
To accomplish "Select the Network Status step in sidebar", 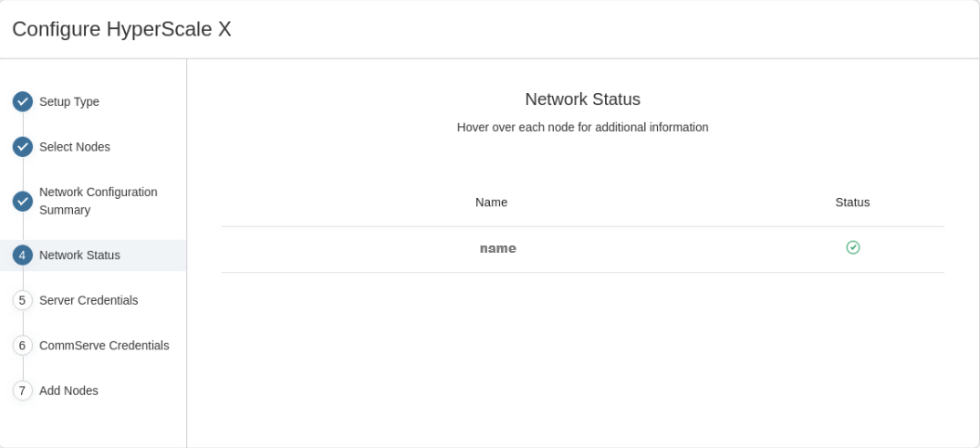I will click(x=79, y=255).
